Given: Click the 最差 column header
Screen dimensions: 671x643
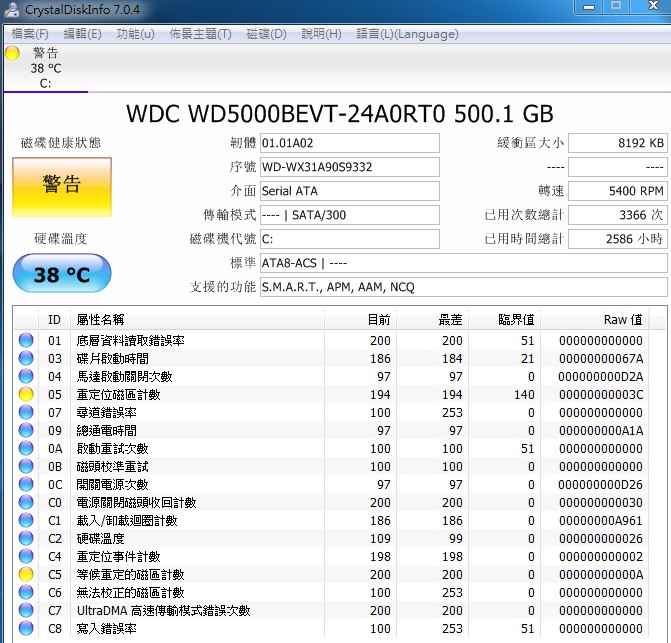Looking at the screenshot, I should point(432,320).
